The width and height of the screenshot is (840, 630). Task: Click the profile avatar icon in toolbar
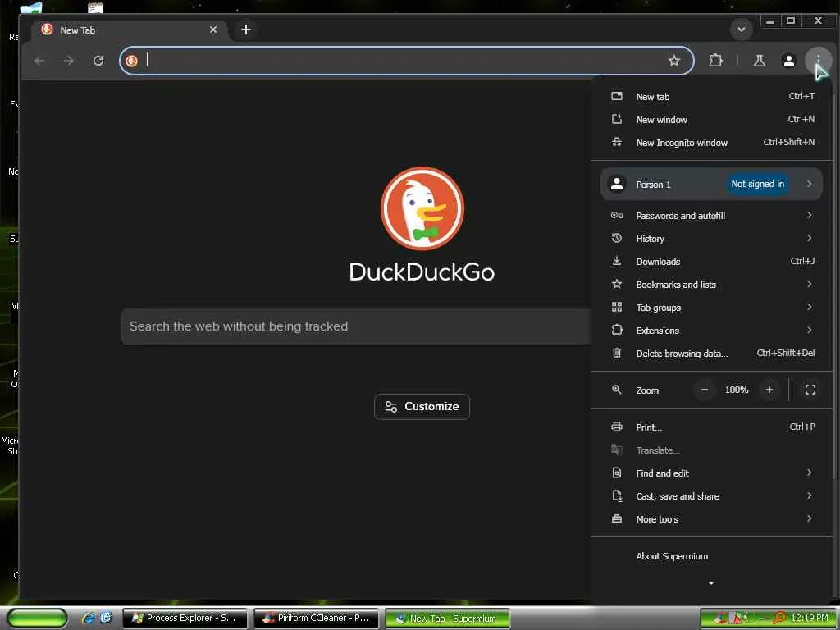coord(788,61)
